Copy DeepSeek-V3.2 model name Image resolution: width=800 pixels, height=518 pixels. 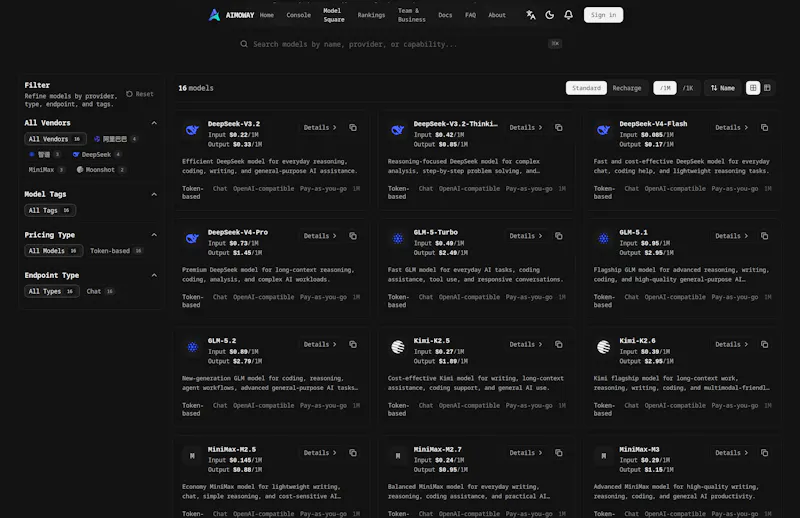tap(353, 128)
